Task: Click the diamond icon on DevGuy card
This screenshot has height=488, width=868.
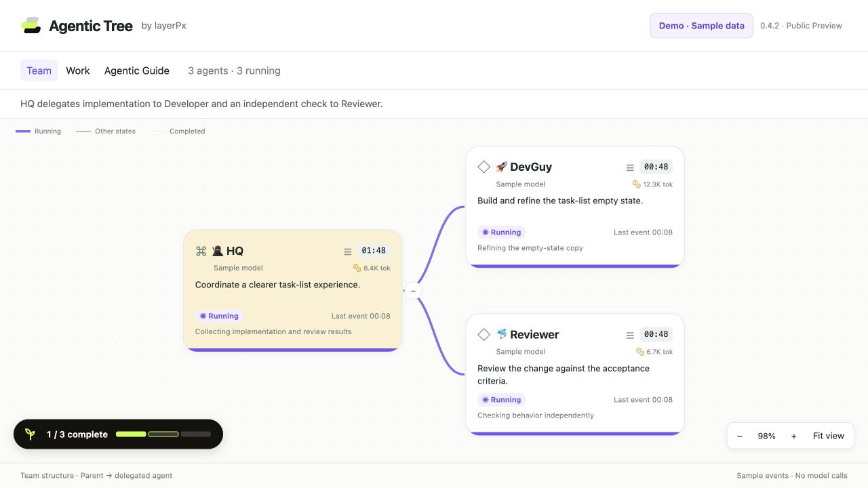Action: pyautogui.click(x=484, y=167)
